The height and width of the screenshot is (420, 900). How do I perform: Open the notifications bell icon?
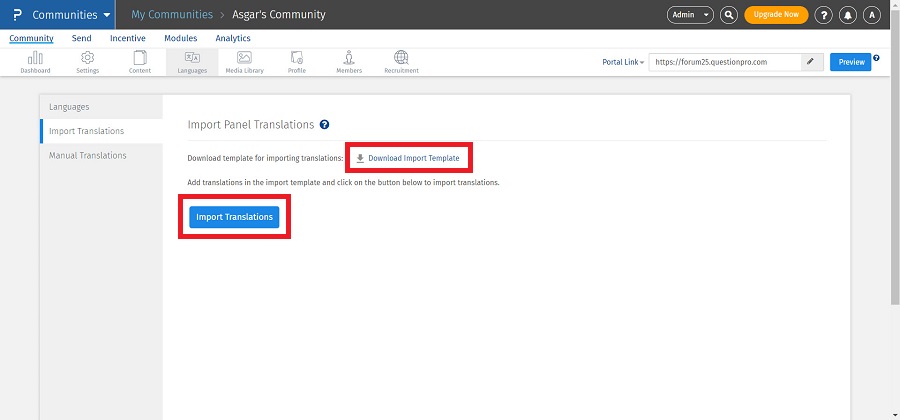coord(847,15)
